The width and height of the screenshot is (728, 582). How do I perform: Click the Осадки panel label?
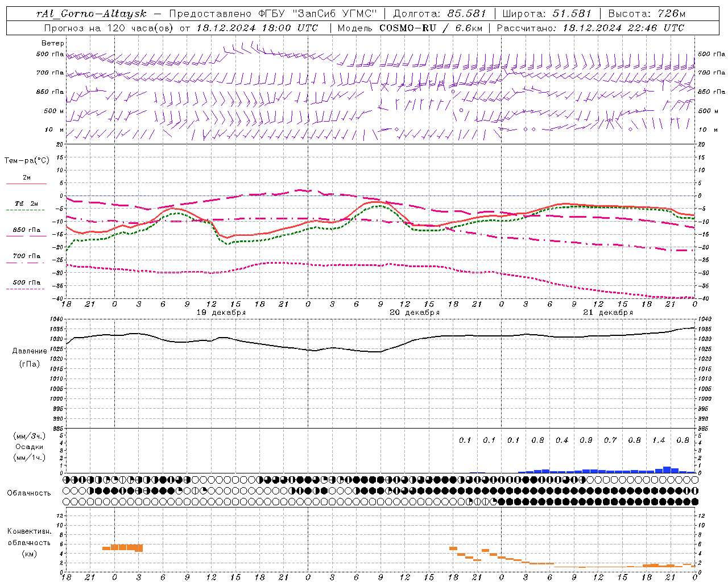pyautogui.click(x=29, y=447)
